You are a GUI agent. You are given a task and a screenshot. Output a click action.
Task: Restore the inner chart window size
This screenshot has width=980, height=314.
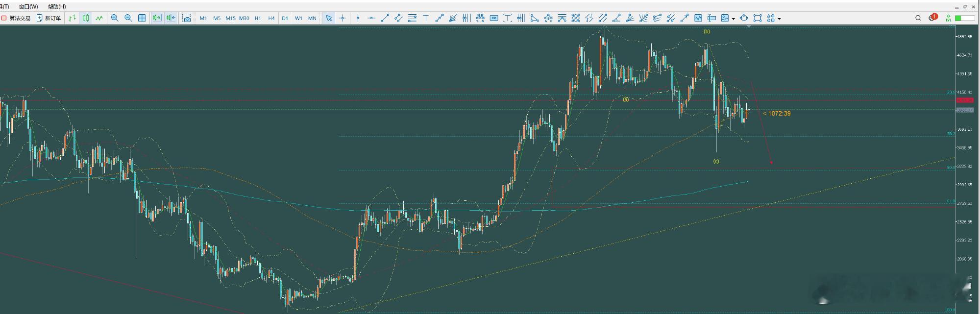[x=965, y=7]
